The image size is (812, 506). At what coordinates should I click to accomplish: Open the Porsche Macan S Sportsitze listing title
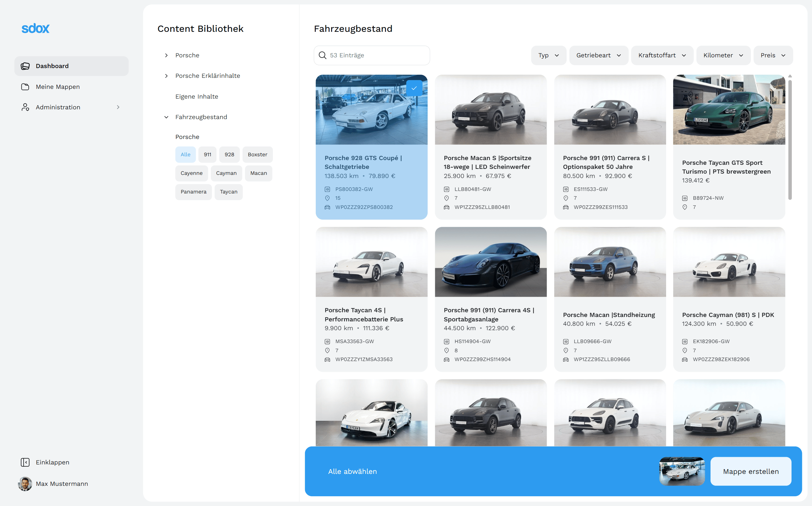coord(487,162)
